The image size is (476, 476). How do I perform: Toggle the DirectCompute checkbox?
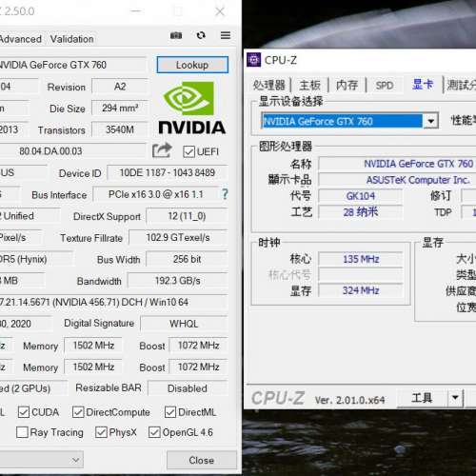pyautogui.click(x=78, y=412)
